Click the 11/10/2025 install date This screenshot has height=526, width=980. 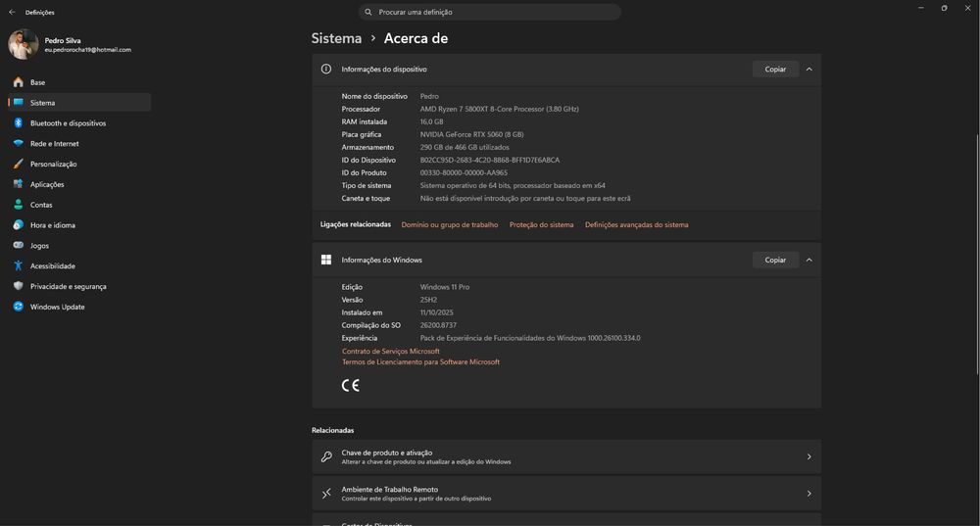436,312
